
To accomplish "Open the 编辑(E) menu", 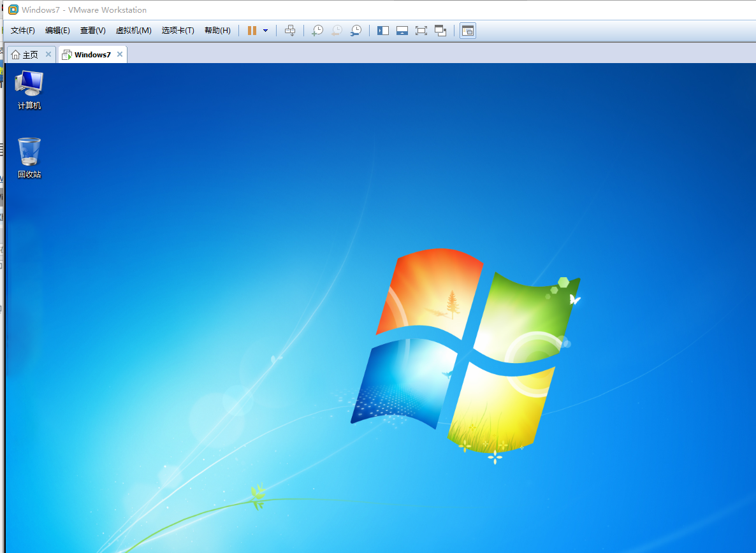I will click(57, 31).
